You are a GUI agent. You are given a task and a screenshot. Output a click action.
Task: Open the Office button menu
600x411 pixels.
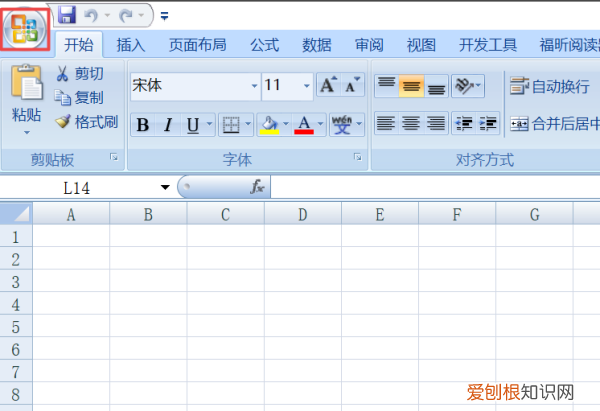(25, 29)
